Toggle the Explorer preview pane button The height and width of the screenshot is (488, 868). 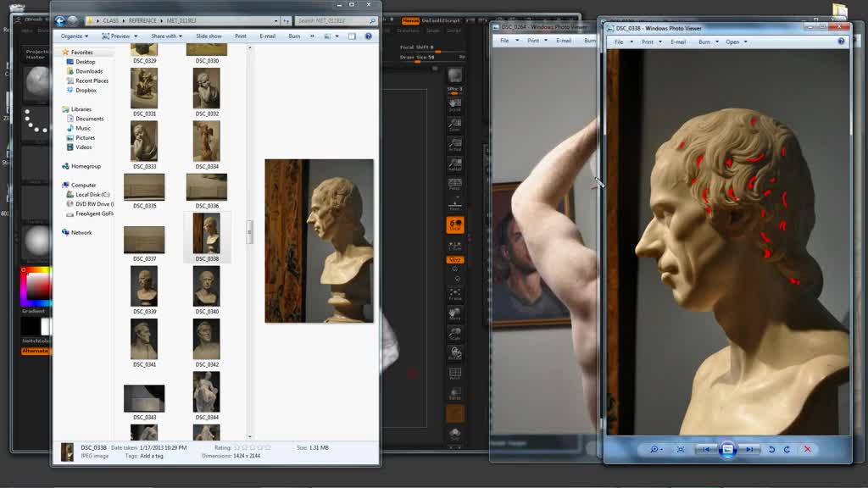pos(352,36)
